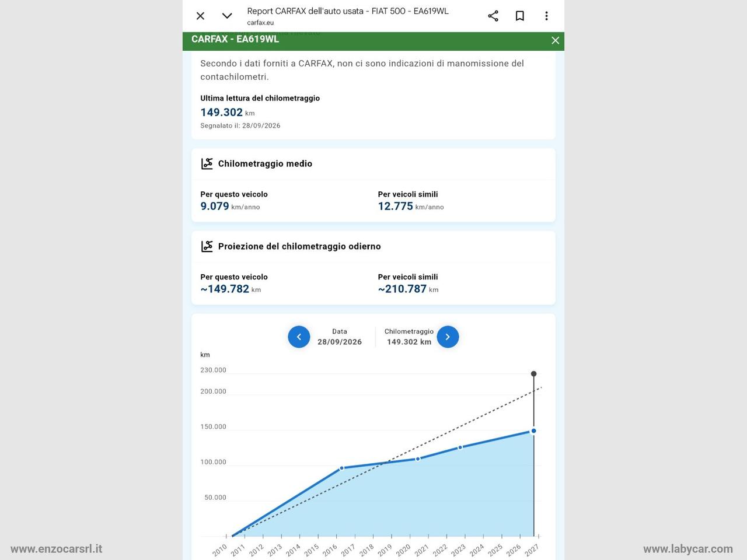747x560 pixels.
Task: Click the 230.000 y-axis label
Action: point(213,370)
